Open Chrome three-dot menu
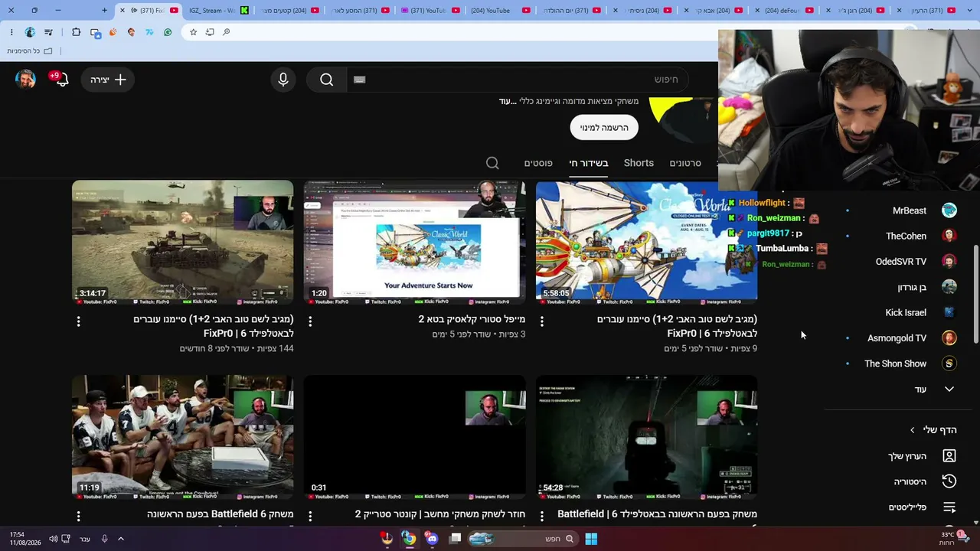This screenshot has height=551, width=980. click(x=11, y=32)
